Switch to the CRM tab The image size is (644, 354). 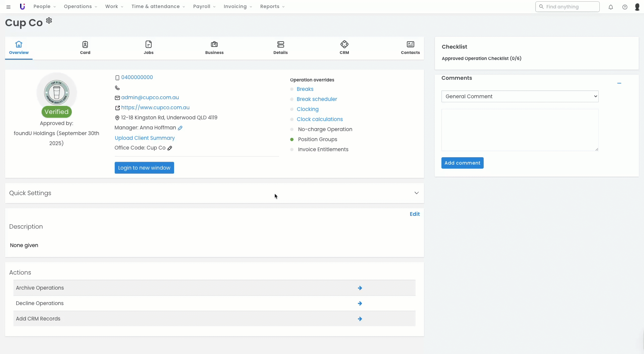[344, 48]
